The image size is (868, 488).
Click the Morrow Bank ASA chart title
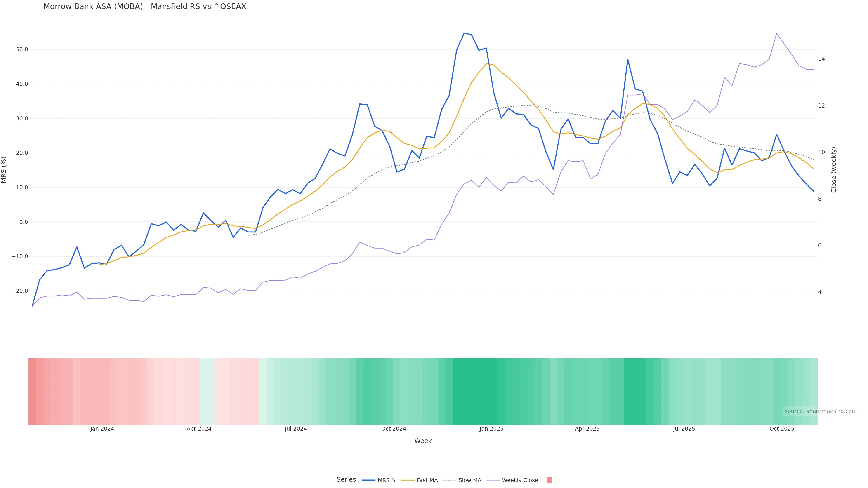tap(145, 7)
